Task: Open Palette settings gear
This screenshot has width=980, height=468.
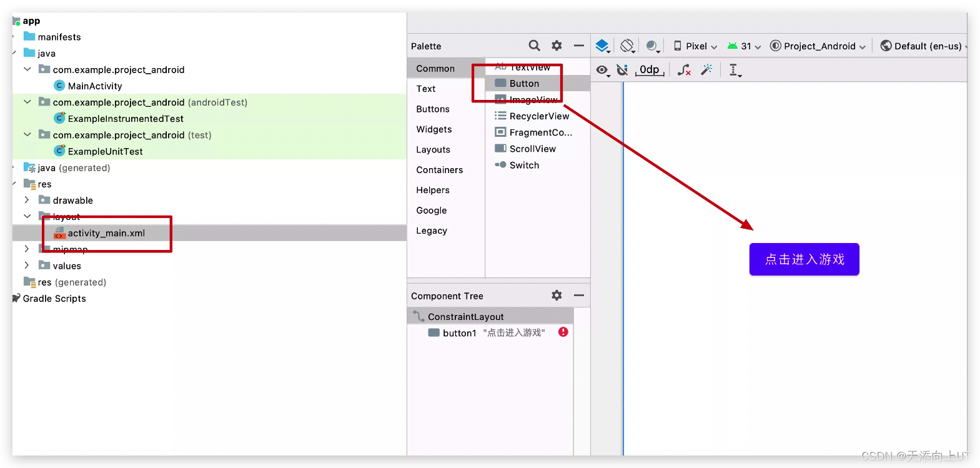Action: tap(557, 46)
